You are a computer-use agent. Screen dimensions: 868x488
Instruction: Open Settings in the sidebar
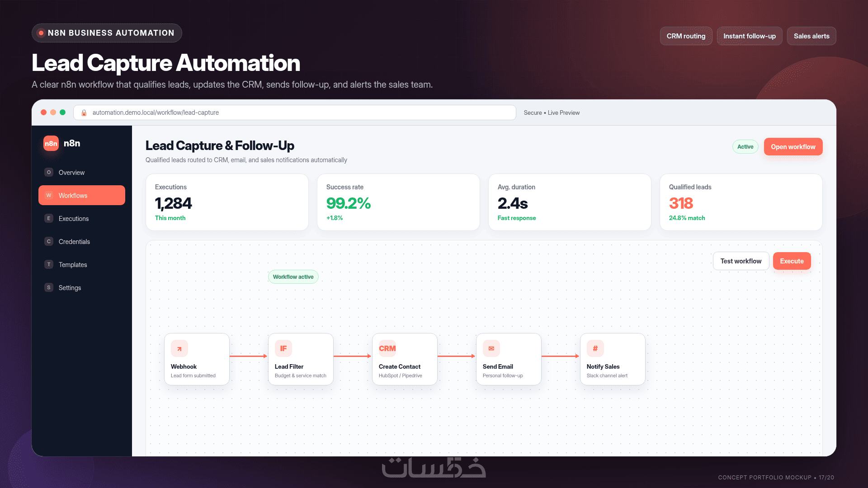(82, 287)
